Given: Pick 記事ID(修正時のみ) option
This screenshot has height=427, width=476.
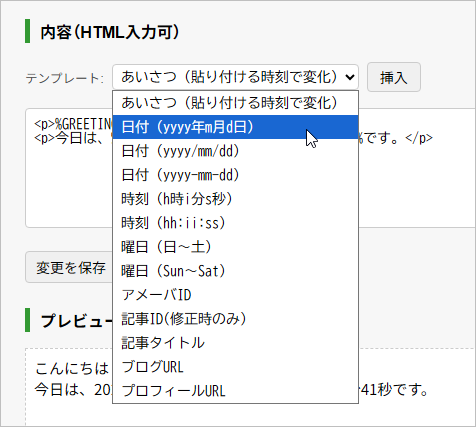Looking at the screenshot, I should click(x=235, y=319).
